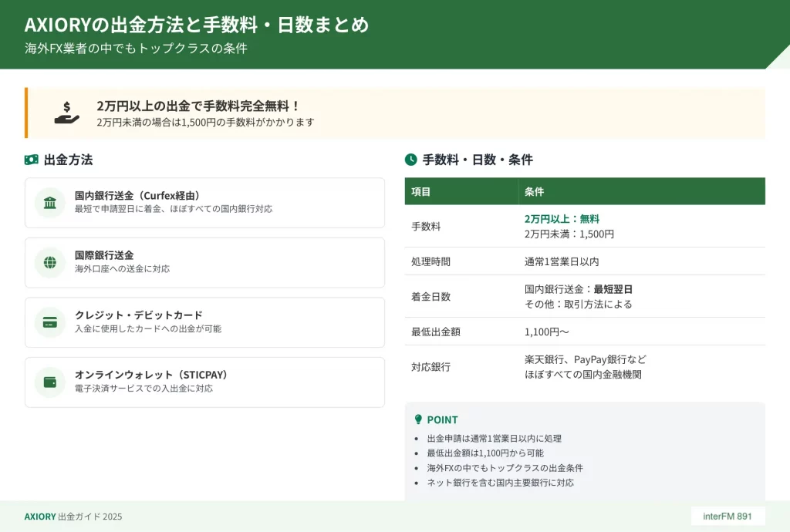Click the credit card icon
The width and height of the screenshot is (790, 532).
click(50, 322)
